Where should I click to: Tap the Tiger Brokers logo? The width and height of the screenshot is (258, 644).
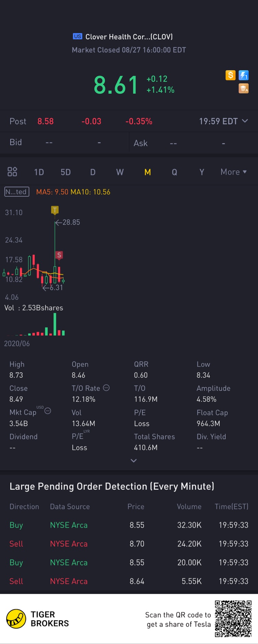[16, 619]
